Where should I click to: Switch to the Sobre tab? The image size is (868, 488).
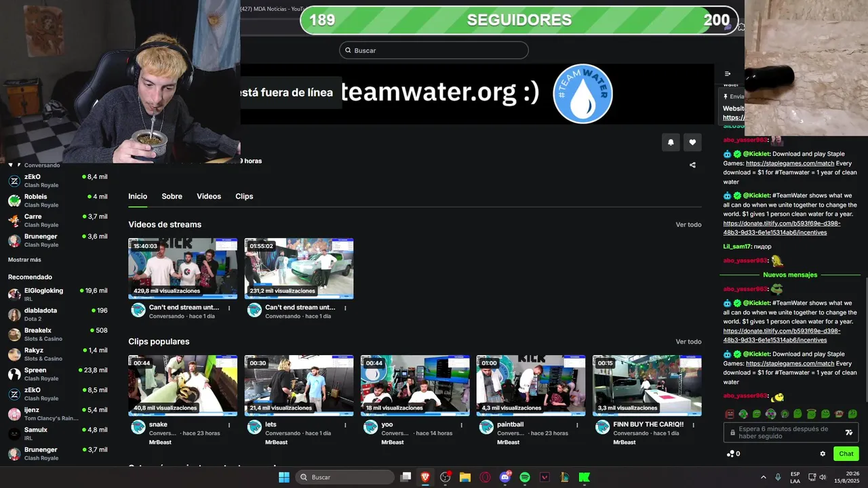[172, 197]
